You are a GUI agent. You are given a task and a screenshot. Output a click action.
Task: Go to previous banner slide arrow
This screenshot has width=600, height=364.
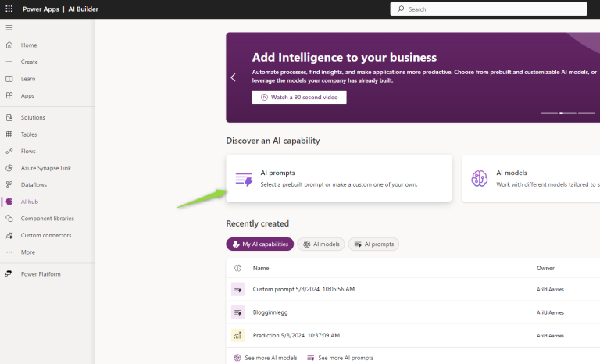pyautogui.click(x=233, y=77)
